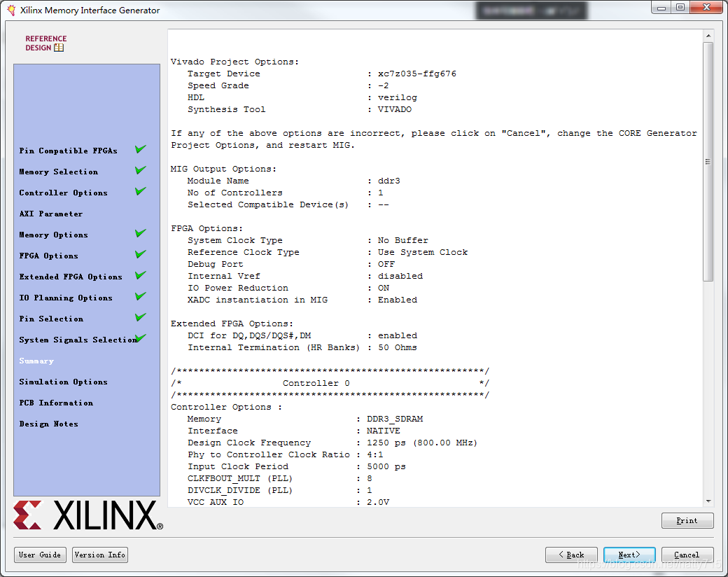Click the Cancel button
This screenshot has height=577, width=728.
[687, 554]
